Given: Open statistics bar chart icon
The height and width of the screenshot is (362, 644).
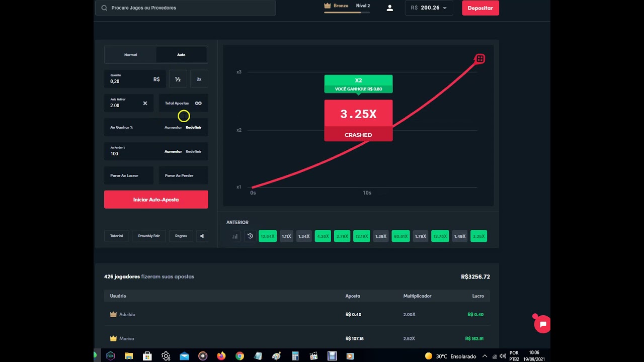Looking at the screenshot, I should coord(235,236).
